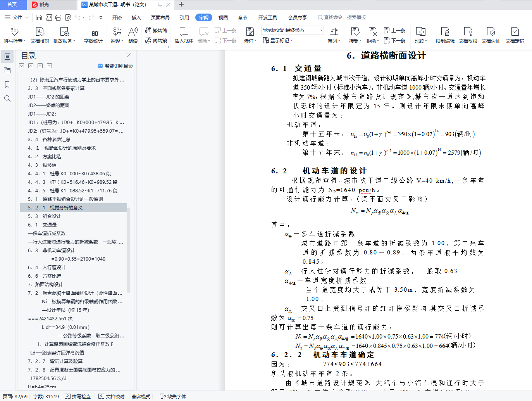Click the outline panel vertical scrollbar
This screenshot has height=401, width=532.
pyautogui.click(x=128, y=251)
